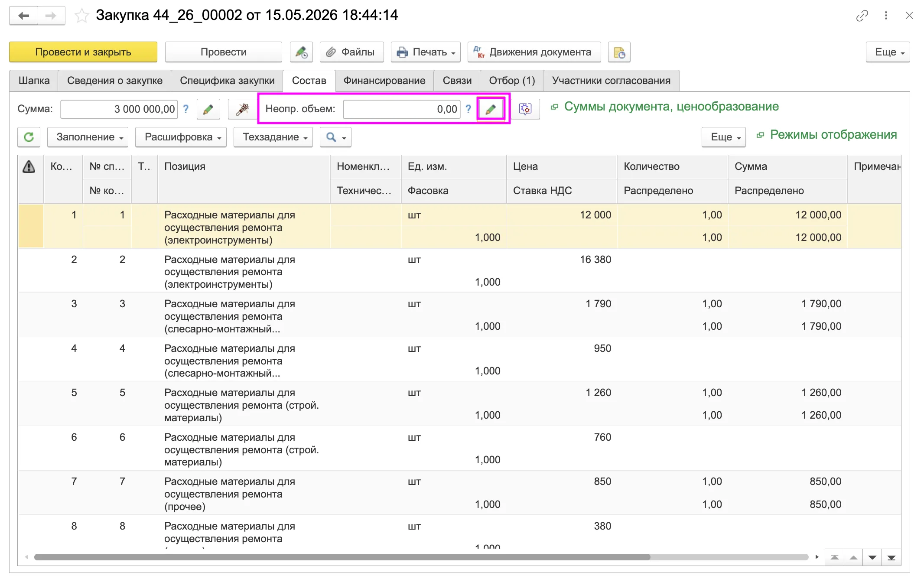Move up one row with up arrow
Screen dimensions: 924x579
853,557
